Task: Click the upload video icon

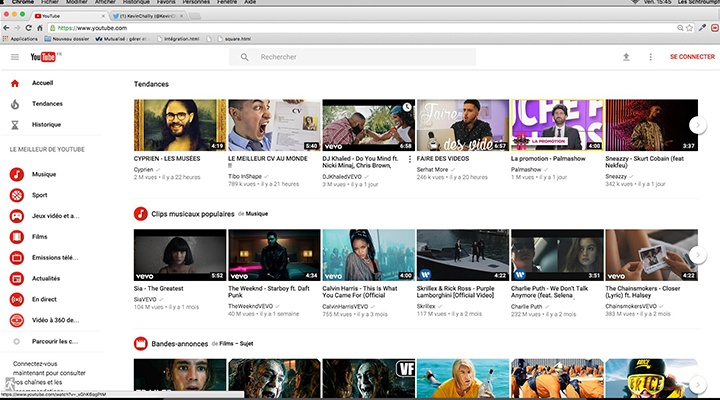Action: tap(626, 57)
